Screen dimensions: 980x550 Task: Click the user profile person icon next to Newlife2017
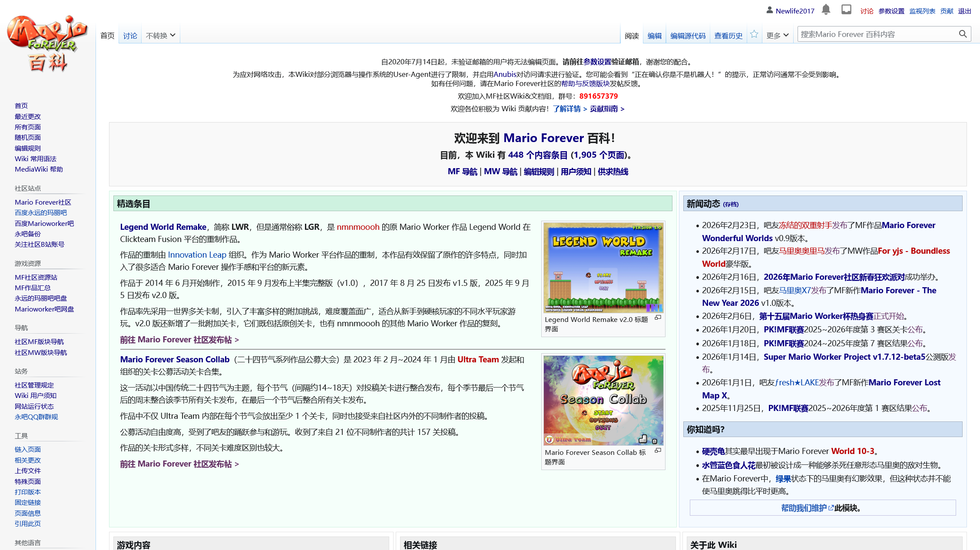coord(769,10)
